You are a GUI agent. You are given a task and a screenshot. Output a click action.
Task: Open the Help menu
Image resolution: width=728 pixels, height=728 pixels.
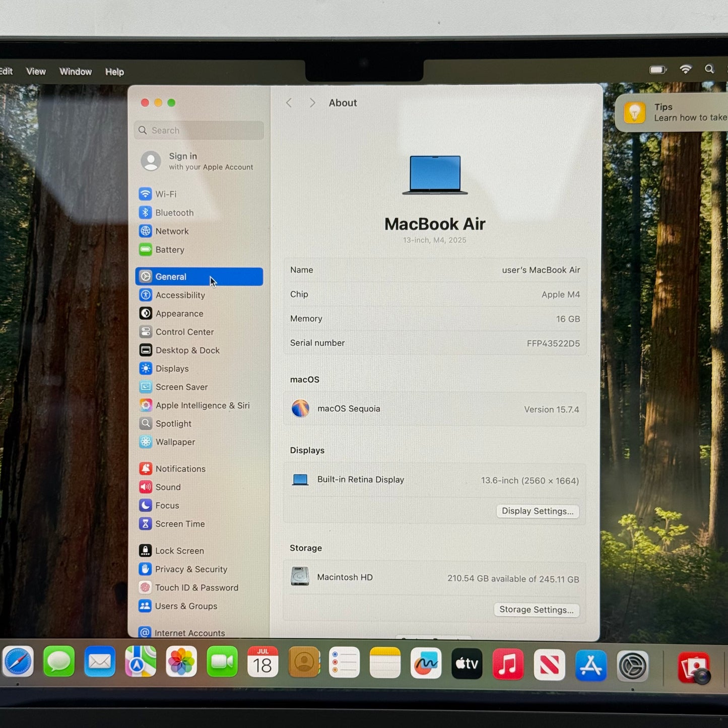[x=114, y=72]
